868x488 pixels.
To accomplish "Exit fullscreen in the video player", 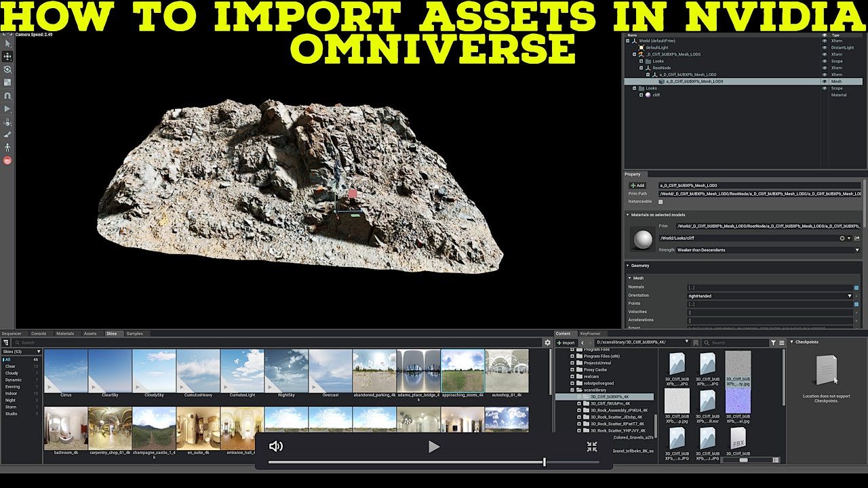I will 592,447.
